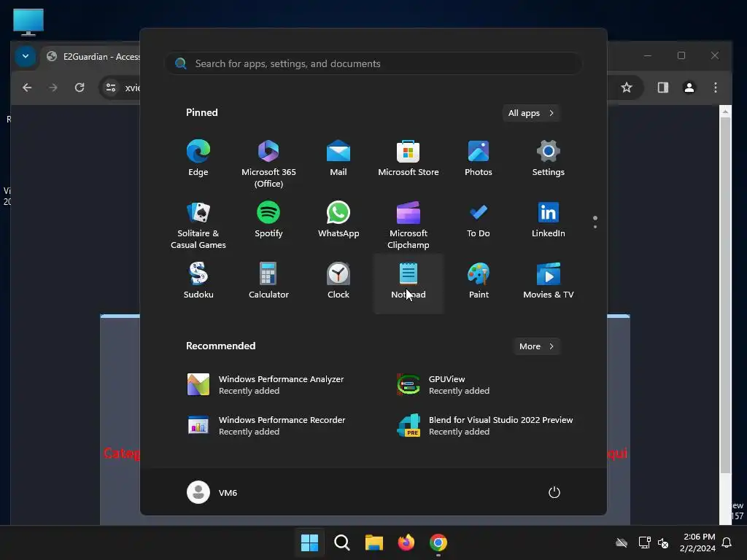Open Blend for Visual Studio 2022 Preview
The height and width of the screenshot is (560, 747).
click(486, 425)
